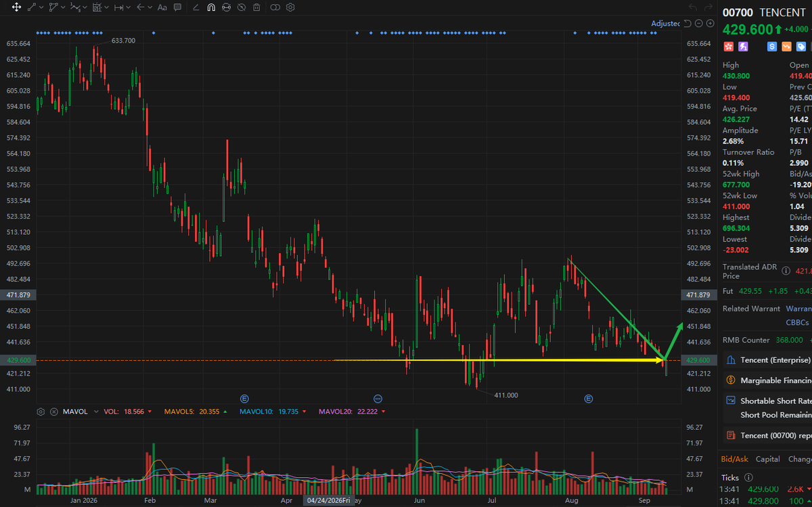Viewport: 812px width, 507px height.
Task: Select the Aa text annotation tool
Action: click(x=162, y=8)
